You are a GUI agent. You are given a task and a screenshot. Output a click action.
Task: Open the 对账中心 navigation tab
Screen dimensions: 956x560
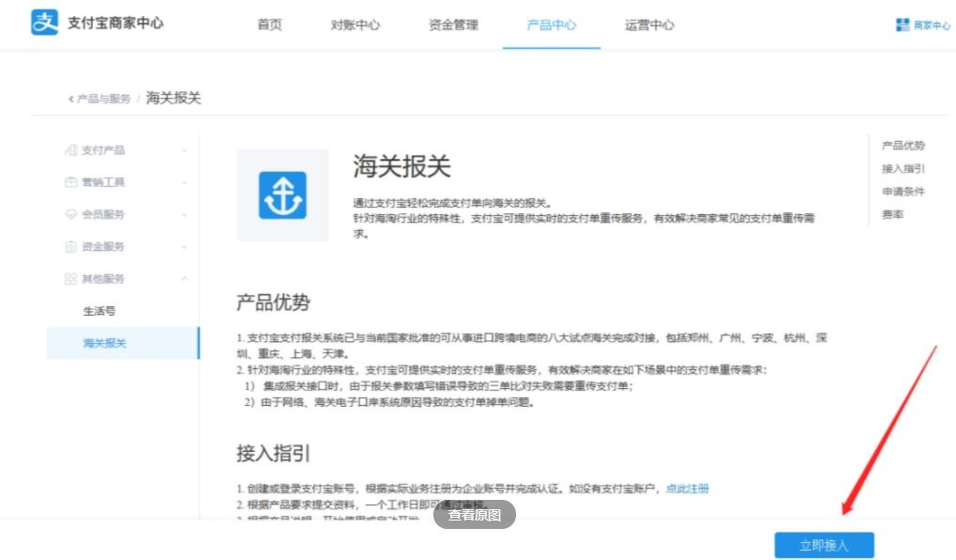(355, 25)
